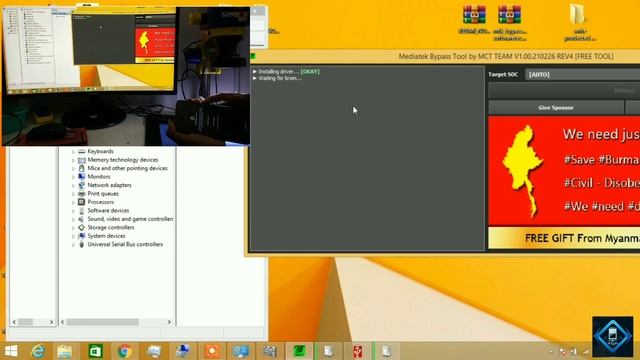Click the Storage controllers device icon

tap(82, 228)
